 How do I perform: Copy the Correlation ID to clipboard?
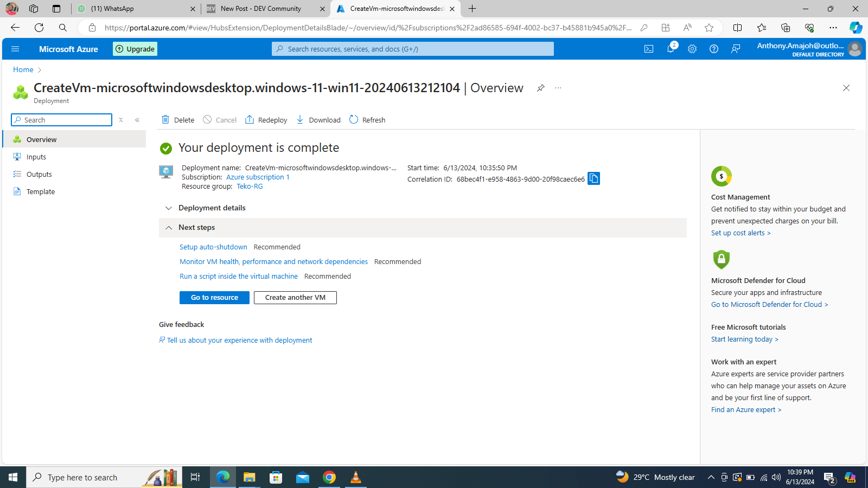[x=594, y=178]
